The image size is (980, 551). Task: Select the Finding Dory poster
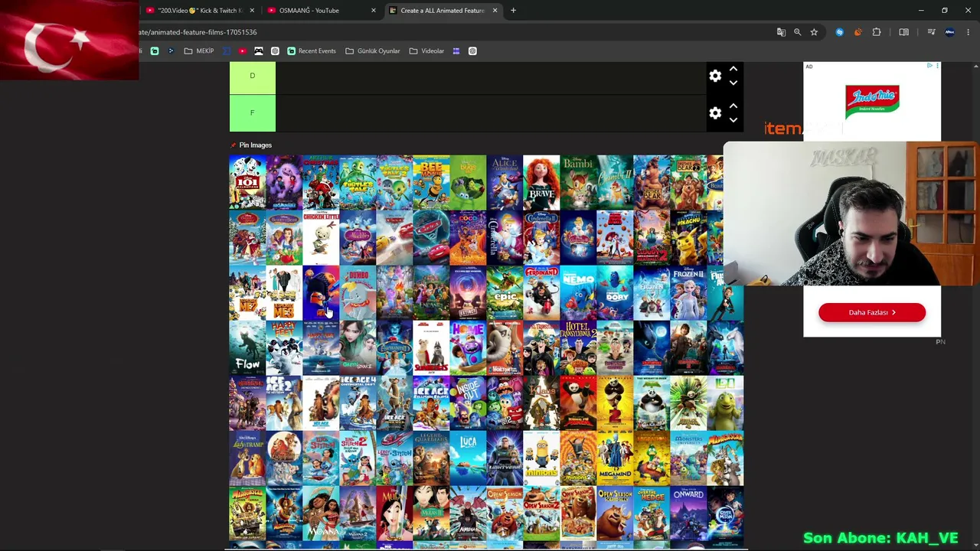615,292
